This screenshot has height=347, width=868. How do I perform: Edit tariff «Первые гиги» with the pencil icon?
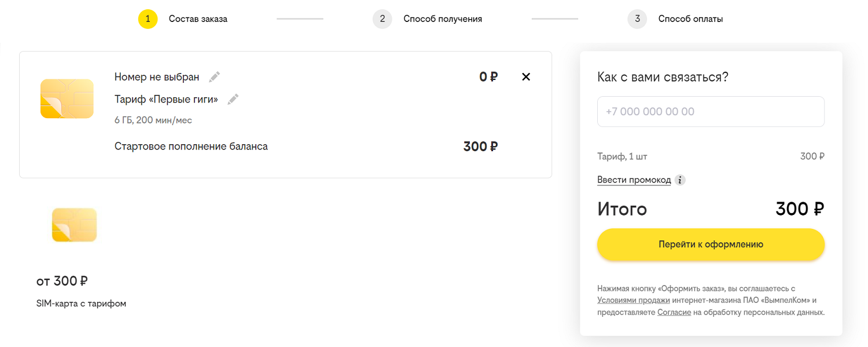tap(233, 100)
